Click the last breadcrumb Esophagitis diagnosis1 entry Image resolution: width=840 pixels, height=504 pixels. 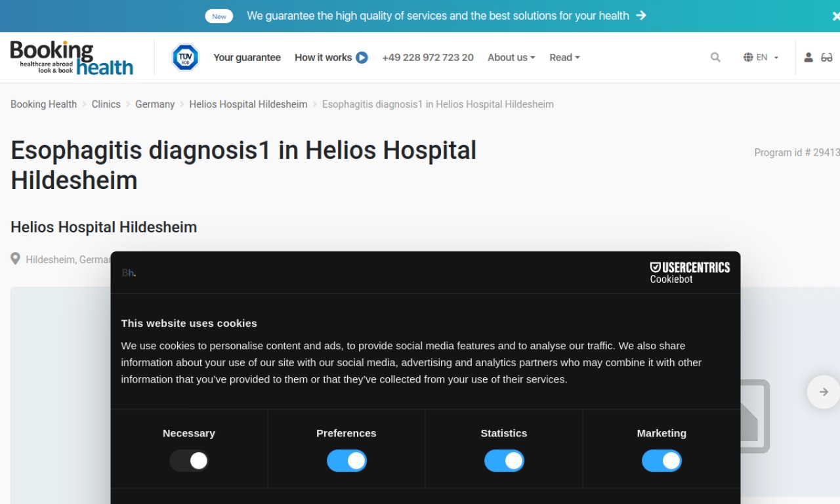click(438, 104)
